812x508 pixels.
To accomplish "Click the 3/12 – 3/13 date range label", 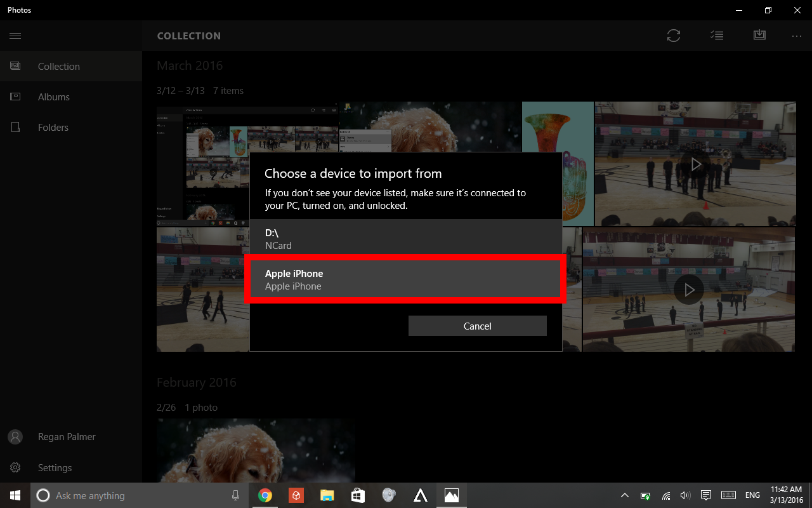I will [x=181, y=91].
